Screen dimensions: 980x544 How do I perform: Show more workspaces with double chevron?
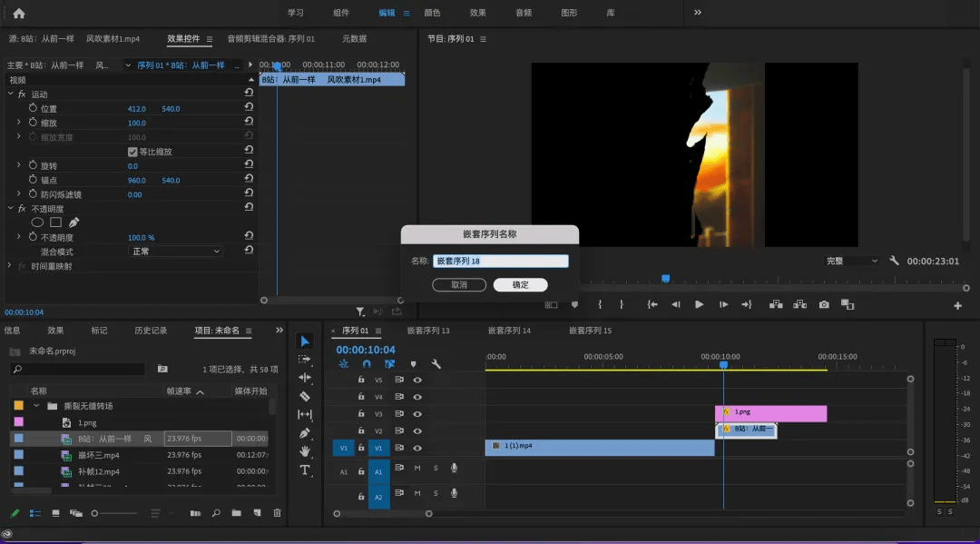[x=698, y=13]
